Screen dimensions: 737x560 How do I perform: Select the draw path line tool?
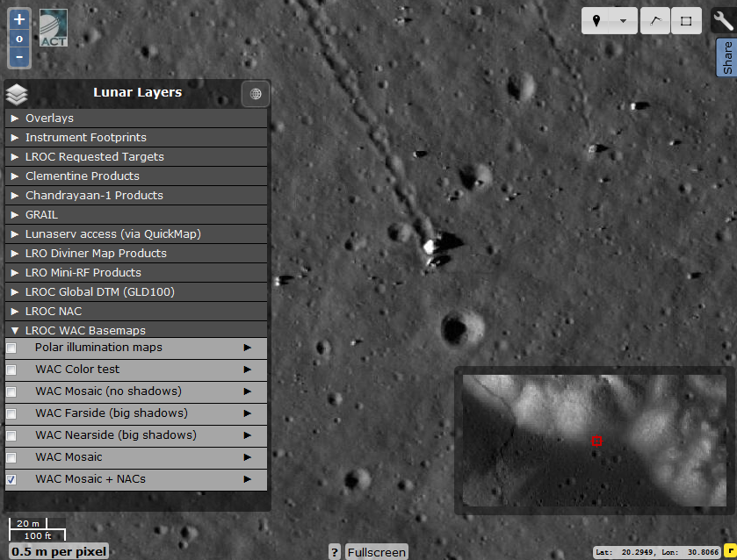(x=655, y=21)
